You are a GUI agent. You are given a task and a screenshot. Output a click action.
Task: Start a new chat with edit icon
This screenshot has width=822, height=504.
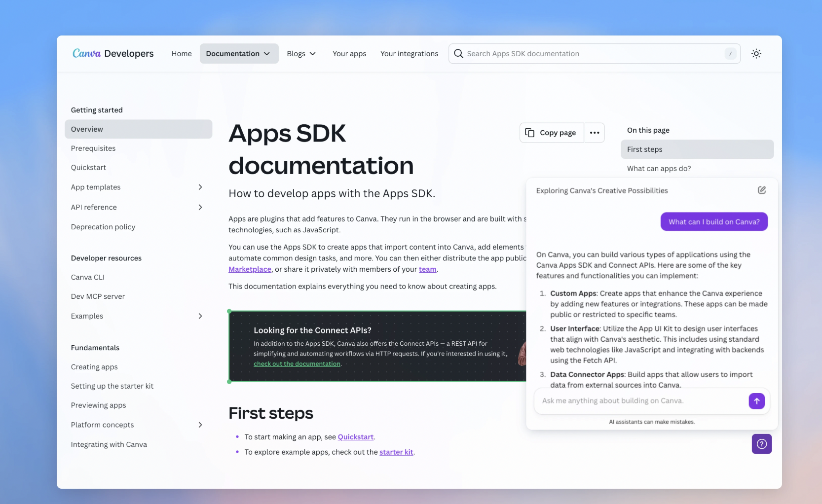[762, 190]
